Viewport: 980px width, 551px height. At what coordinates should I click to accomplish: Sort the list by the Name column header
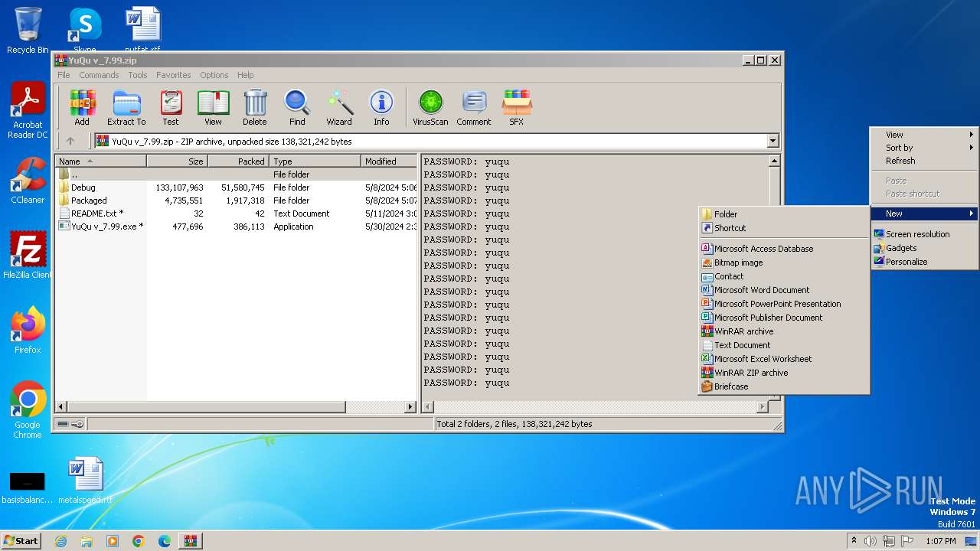[100, 161]
